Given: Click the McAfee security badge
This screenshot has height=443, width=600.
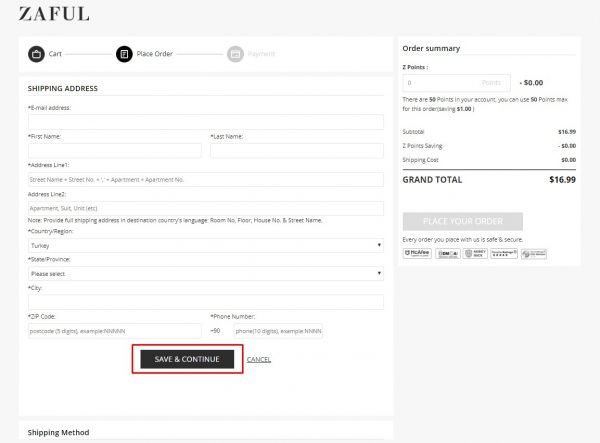Looking at the screenshot, I should (417, 253).
